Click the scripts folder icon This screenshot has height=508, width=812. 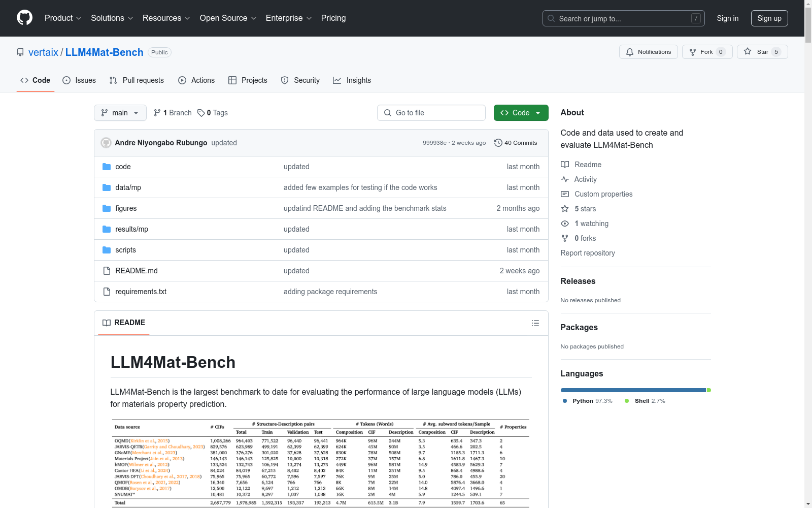click(107, 250)
